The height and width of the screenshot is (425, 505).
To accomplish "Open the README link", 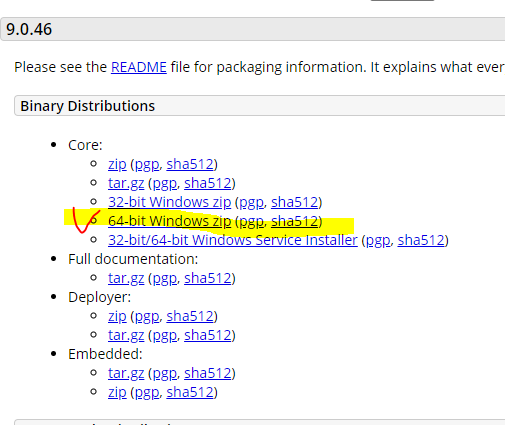I will click(x=139, y=67).
